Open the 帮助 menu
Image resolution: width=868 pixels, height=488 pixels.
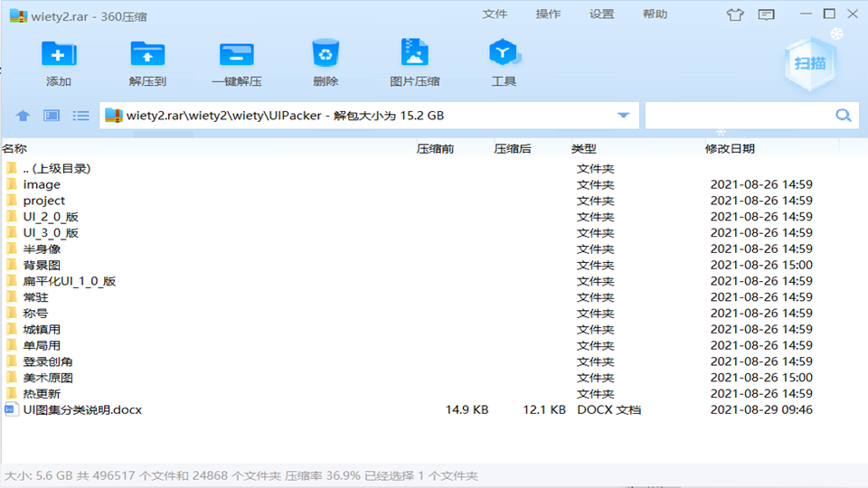(x=655, y=14)
